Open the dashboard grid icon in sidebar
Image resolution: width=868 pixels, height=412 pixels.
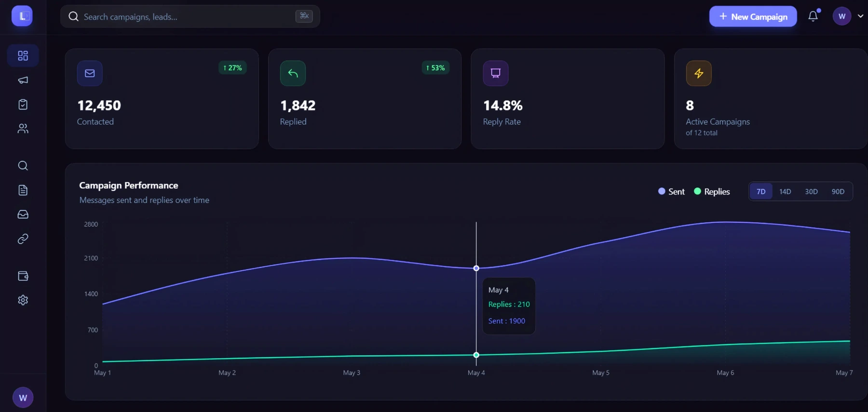coord(23,56)
